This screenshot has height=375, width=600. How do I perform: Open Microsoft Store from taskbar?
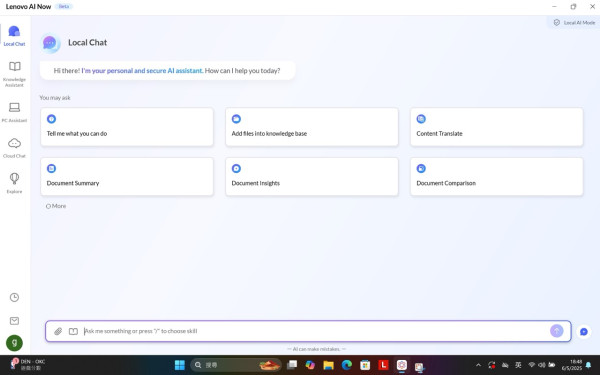[365, 365]
